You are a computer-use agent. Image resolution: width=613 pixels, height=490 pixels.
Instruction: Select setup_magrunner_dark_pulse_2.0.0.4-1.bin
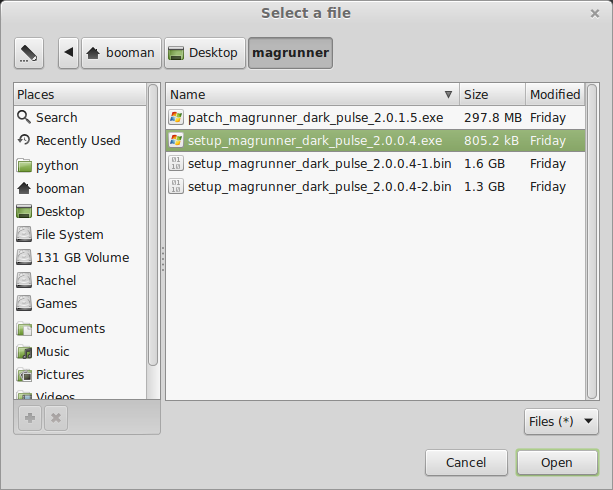pyautogui.click(x=375, y=163)
